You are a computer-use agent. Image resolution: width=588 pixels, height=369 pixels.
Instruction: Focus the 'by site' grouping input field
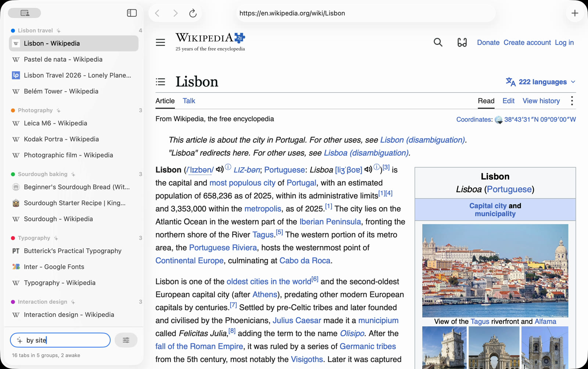(60, 340)
